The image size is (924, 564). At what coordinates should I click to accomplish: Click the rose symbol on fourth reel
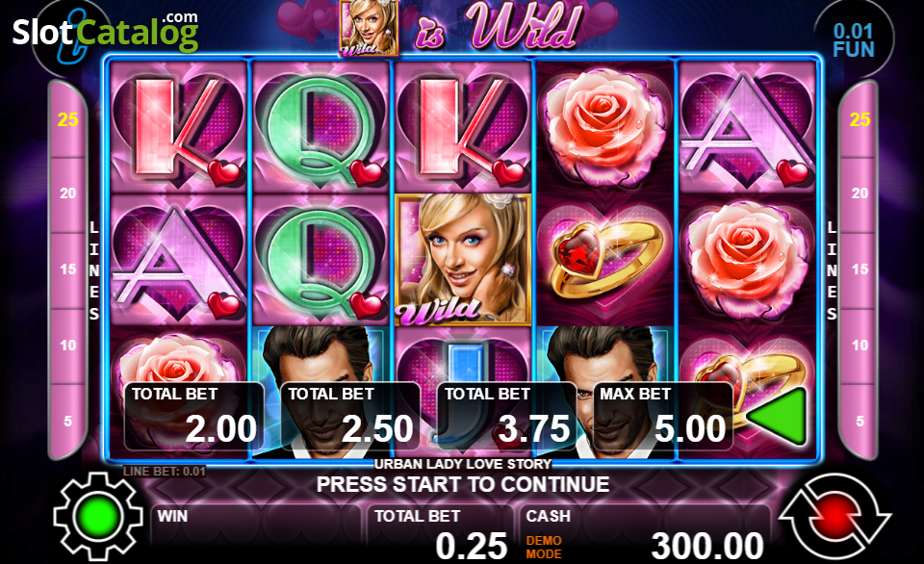click(605, 127)
